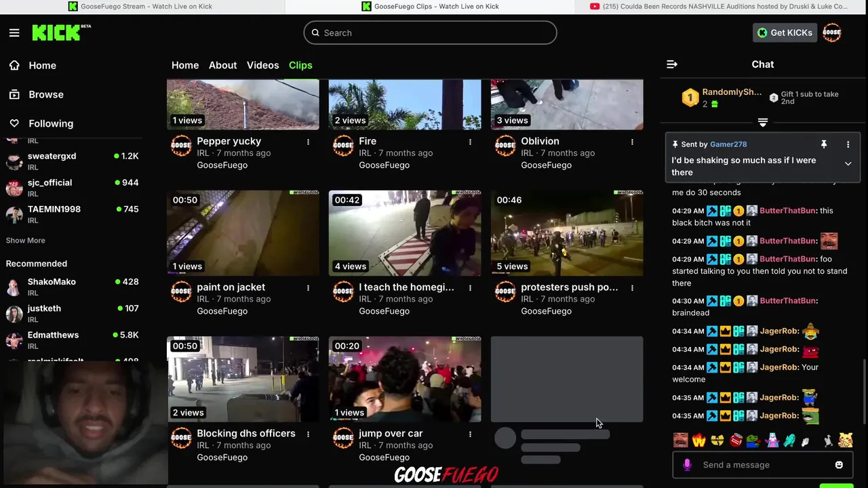Click the purple microphone icon in chat
Image resolution: width=868 pixels, height=488 pixels.
pyautogui.click(x=687, y=464)
